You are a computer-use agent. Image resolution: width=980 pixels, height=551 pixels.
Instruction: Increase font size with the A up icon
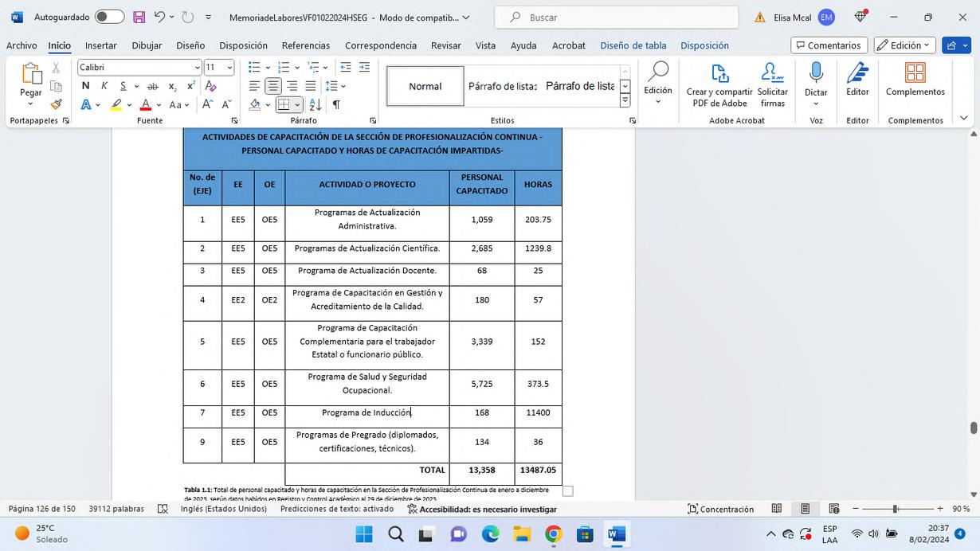coord(207,104)
